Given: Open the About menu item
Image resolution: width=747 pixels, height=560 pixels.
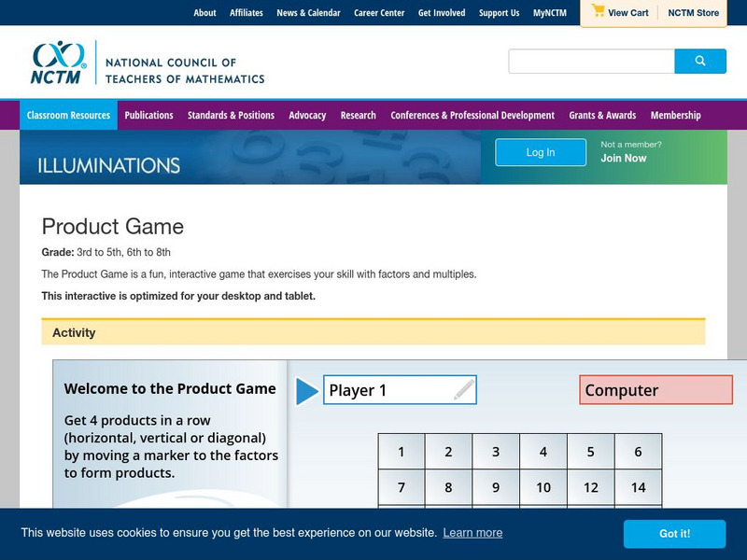Looking at the screenshot, I should pos(204,13).
